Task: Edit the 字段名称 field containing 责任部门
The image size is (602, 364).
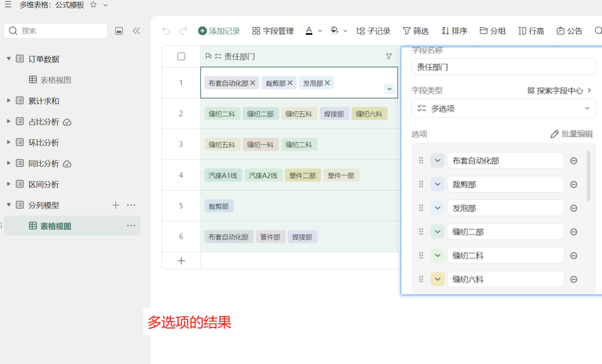Action: click(x=503, y=67)
